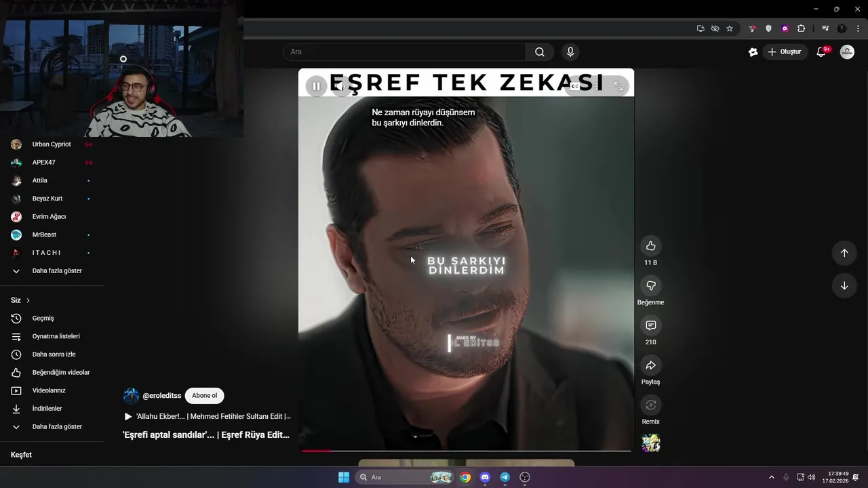Open the shield extension icon
868x488 pixels.
pos(768,28)
